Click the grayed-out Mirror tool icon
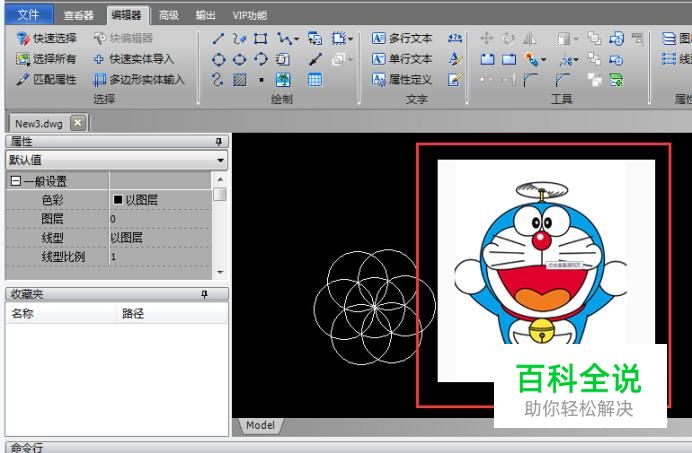 coord(530,39)
